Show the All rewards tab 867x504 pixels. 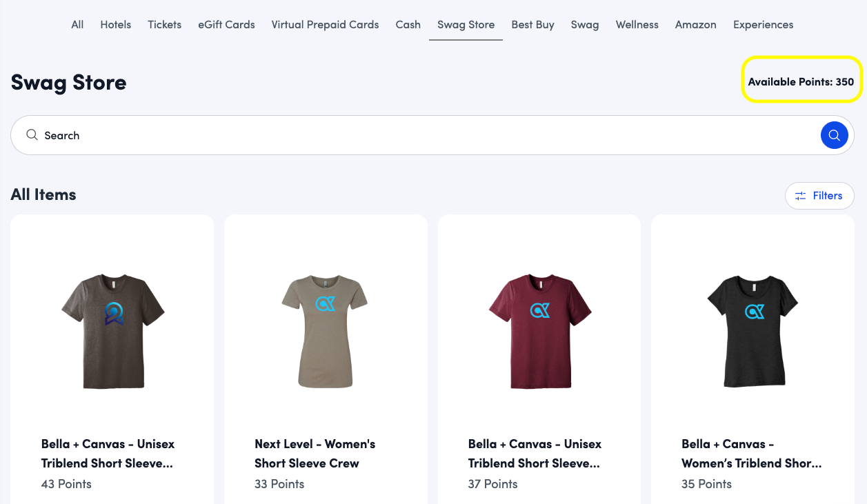tap(77, 25)
